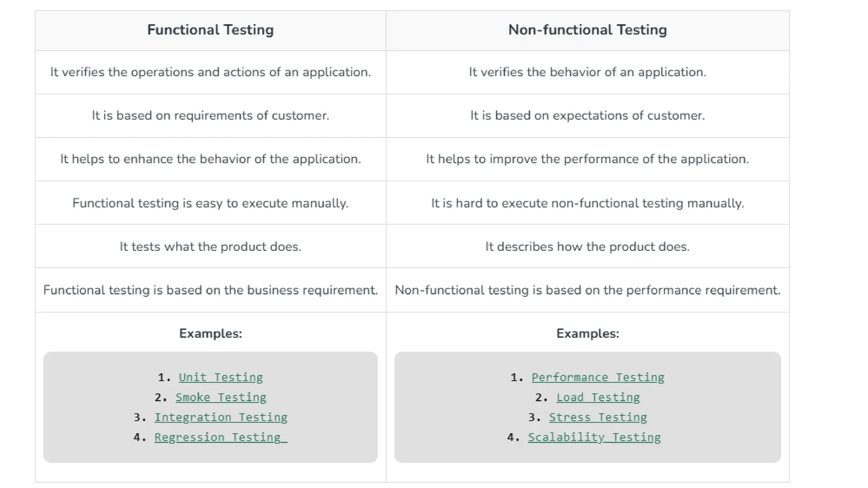Click the Functional Testing column header
868x488 pixels.
[210, 30]
